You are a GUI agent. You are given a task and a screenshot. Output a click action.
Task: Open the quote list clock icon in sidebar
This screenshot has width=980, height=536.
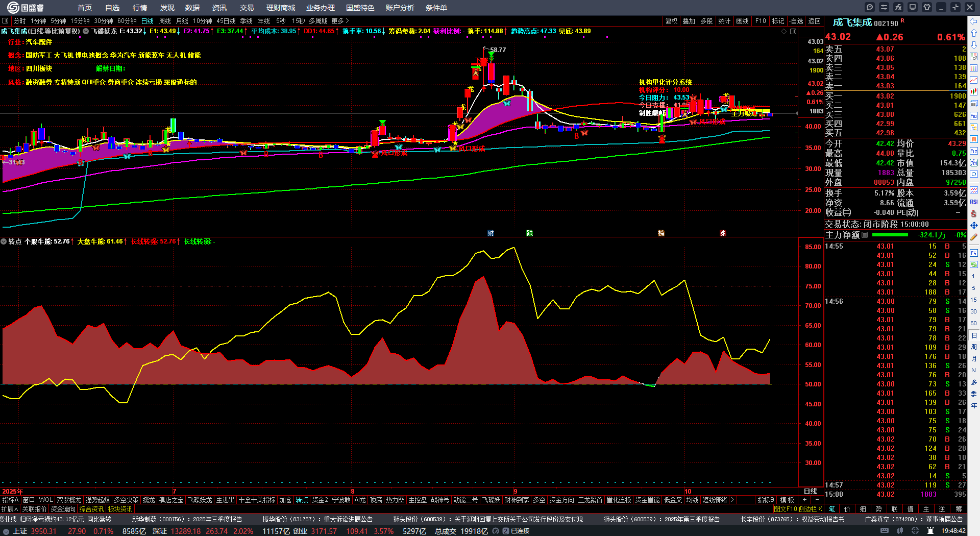(x=974, y=56)
